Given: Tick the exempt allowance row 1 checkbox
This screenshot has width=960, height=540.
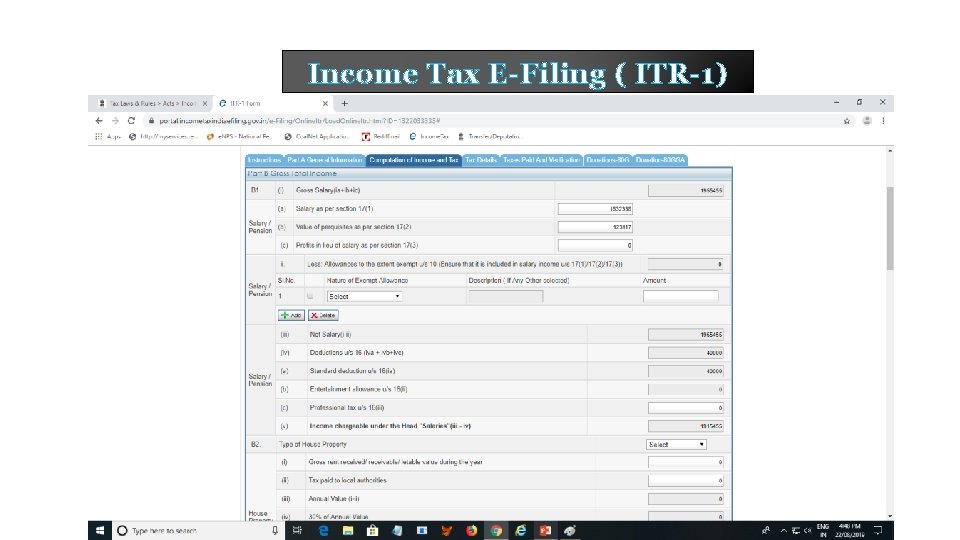Looking at the screenshot, I should click(x=310, y=296).
